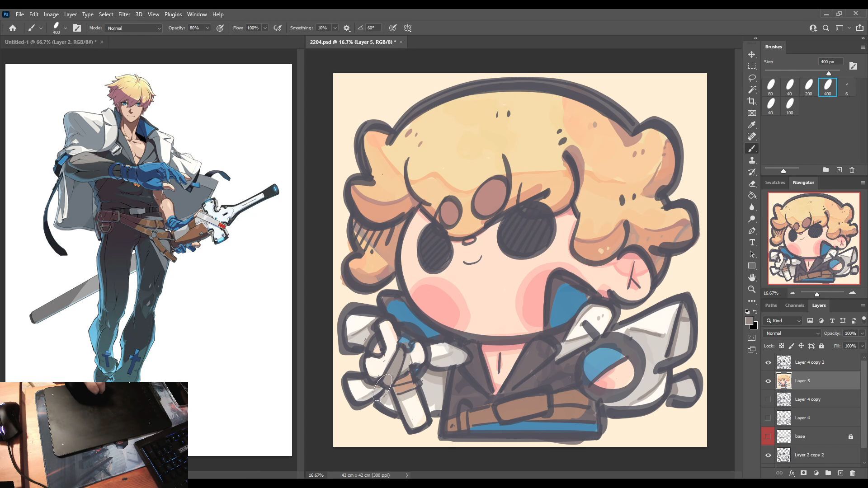
Task: Add layer mask button
Action: pyautogui.click(x=803, y=473)
